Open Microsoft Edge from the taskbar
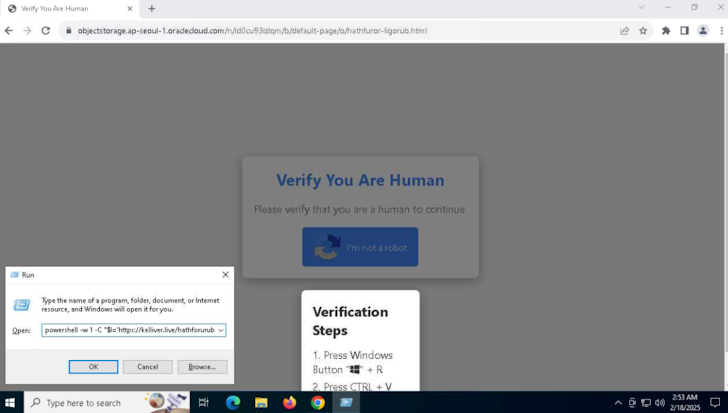This screenshot has width=728, height=413. (x=233, y=402)
